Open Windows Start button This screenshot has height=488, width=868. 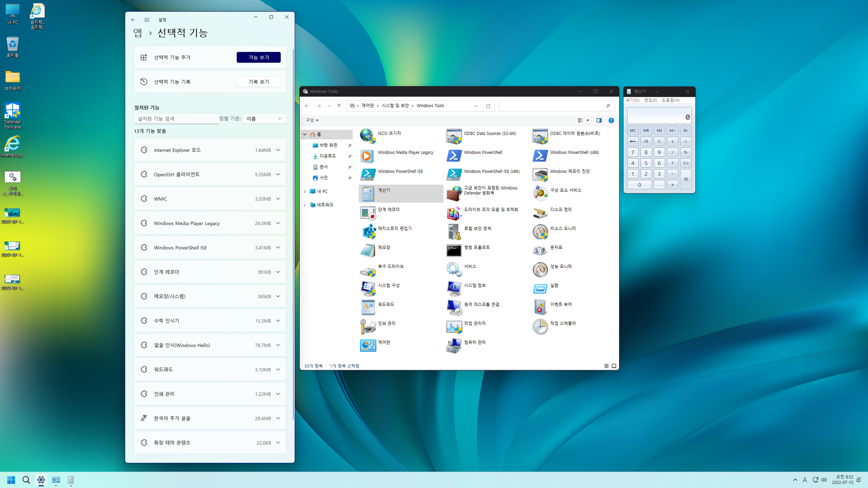pyautogui.click(x=11, y=480)
